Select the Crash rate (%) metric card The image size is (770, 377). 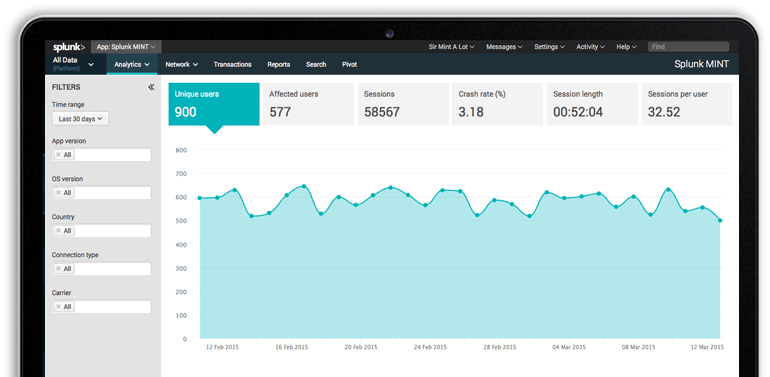point(497,104)
